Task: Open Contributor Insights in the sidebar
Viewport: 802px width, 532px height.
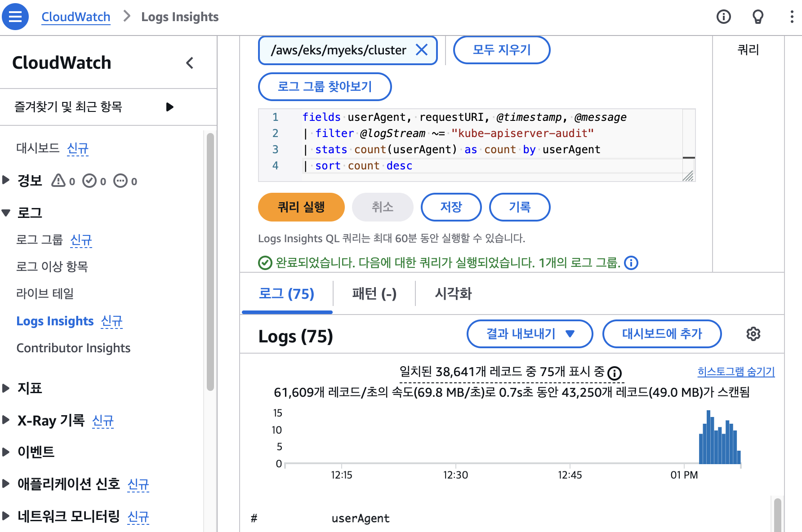Action: pos(73,348)
